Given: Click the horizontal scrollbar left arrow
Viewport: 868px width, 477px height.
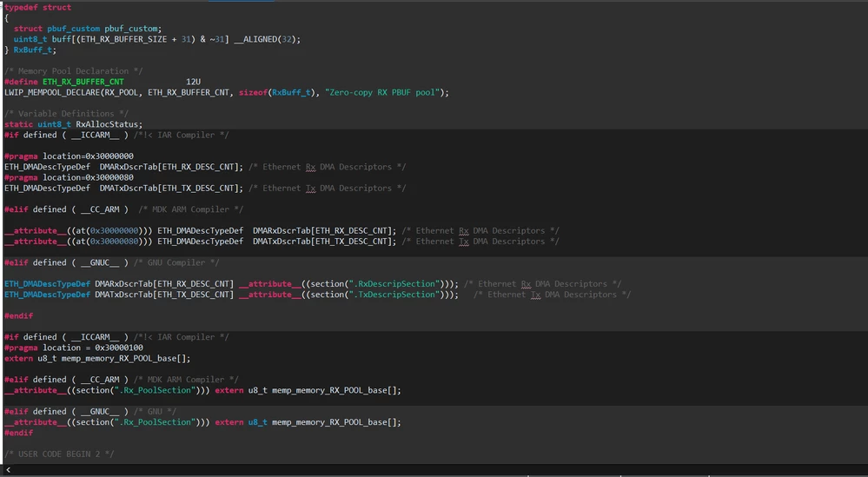Looking at the screenshot, I should click(9, 470).
